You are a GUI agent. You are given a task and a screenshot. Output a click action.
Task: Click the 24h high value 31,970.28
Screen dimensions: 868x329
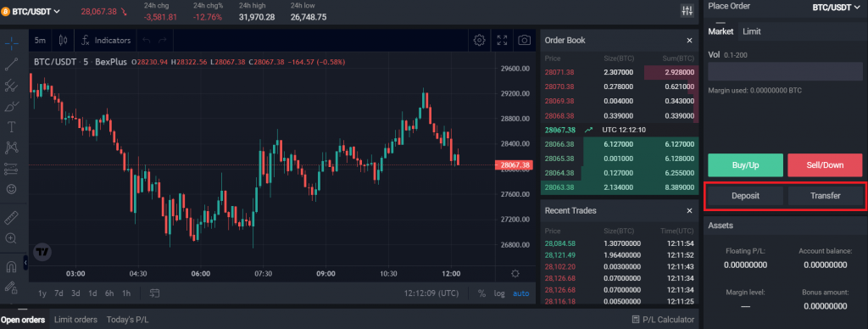[257, 17]
